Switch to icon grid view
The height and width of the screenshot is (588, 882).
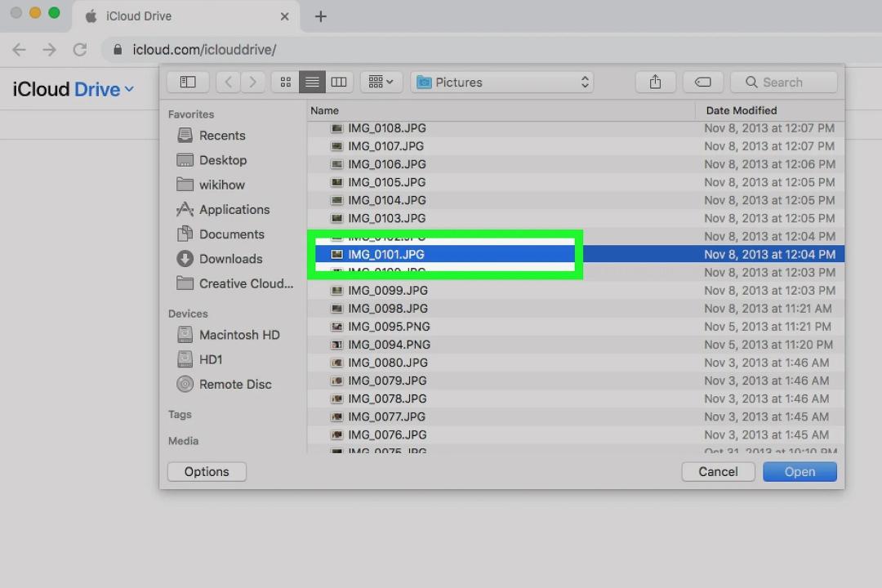286,82
